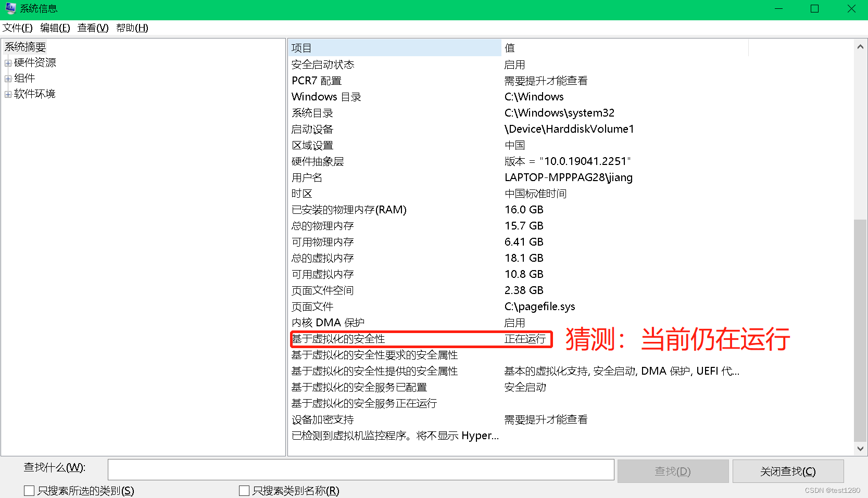
Task: Enable the 只搜索所选的类别 checkbox
Action: [x=29, y=490]
